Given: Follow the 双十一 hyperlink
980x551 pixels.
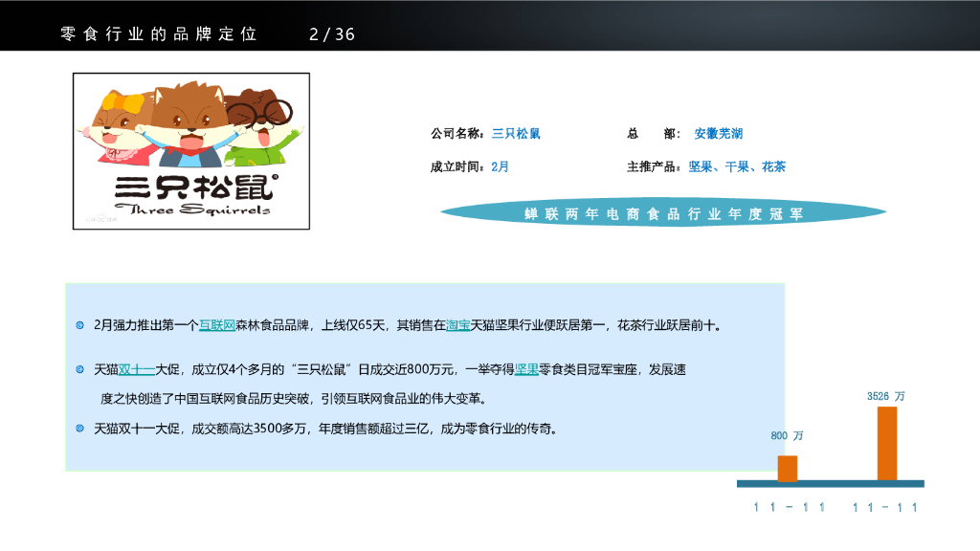Looking at the screenshot, I should pos(136,369).
